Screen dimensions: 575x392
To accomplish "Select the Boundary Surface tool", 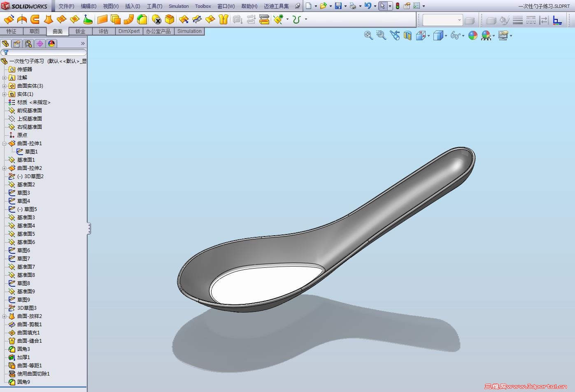I will pyautogui.click(x=62, y=19).
